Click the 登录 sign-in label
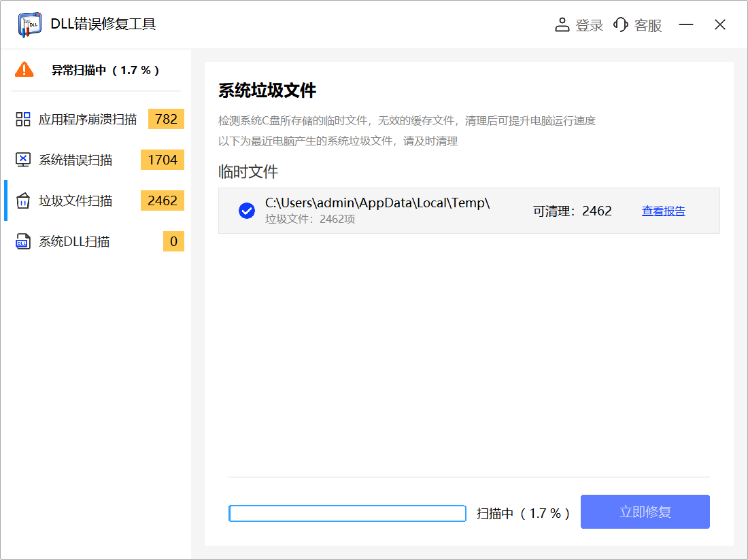Viewport: 748px width, 560px height. click(x=589, y=24)
